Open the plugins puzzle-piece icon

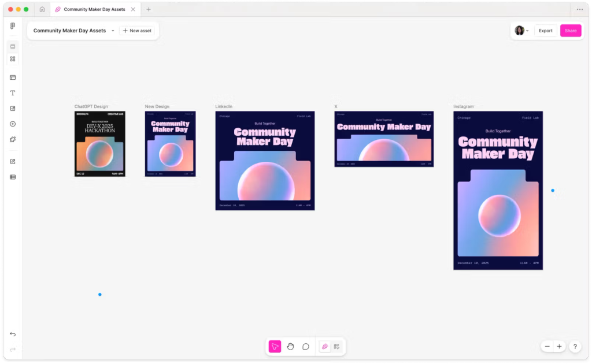coord(13,139)
